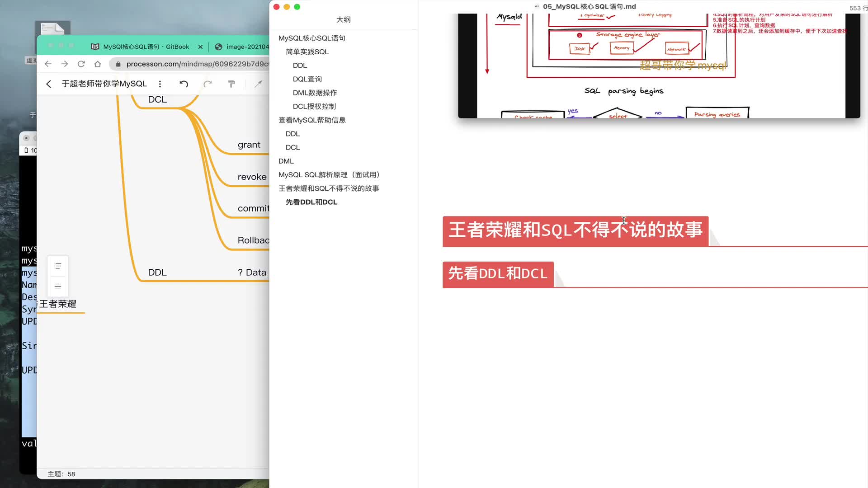Screen dimensions: 868x488
Task: Select the DDL mindmap node
Action: point(157,272)
